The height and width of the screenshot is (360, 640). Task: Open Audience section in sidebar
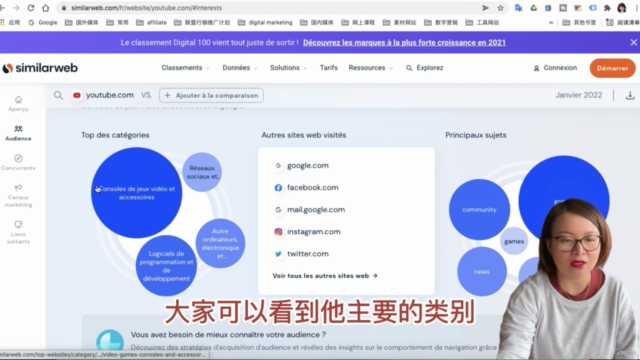tap(18, 133)
